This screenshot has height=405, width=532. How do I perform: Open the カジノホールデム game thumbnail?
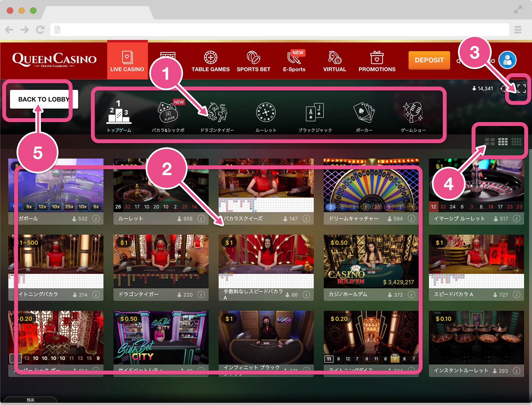coord(371,262)
